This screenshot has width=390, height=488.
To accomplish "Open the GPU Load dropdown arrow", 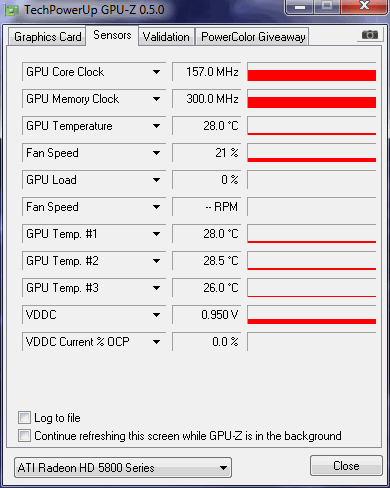I will 156,180.
